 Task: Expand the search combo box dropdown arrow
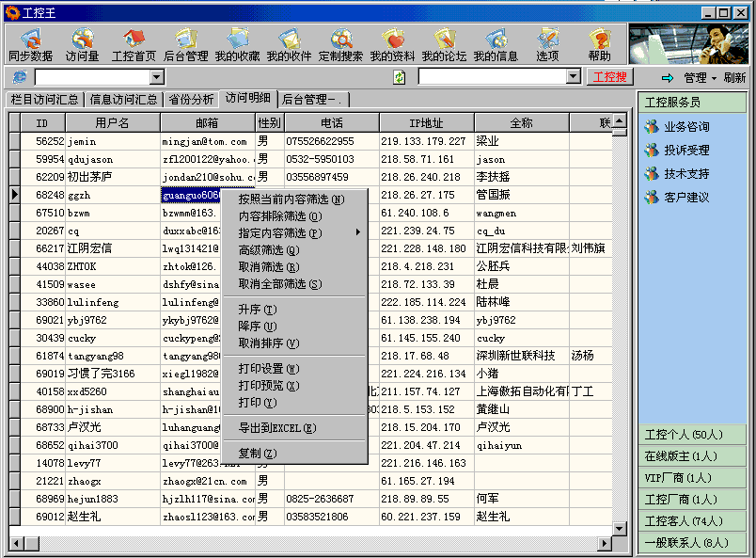574,77
